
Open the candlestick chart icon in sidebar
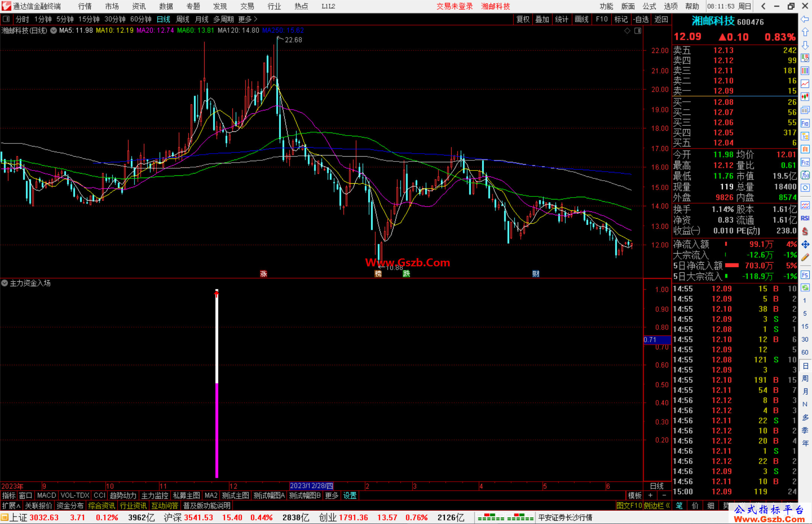pos(805,97)
